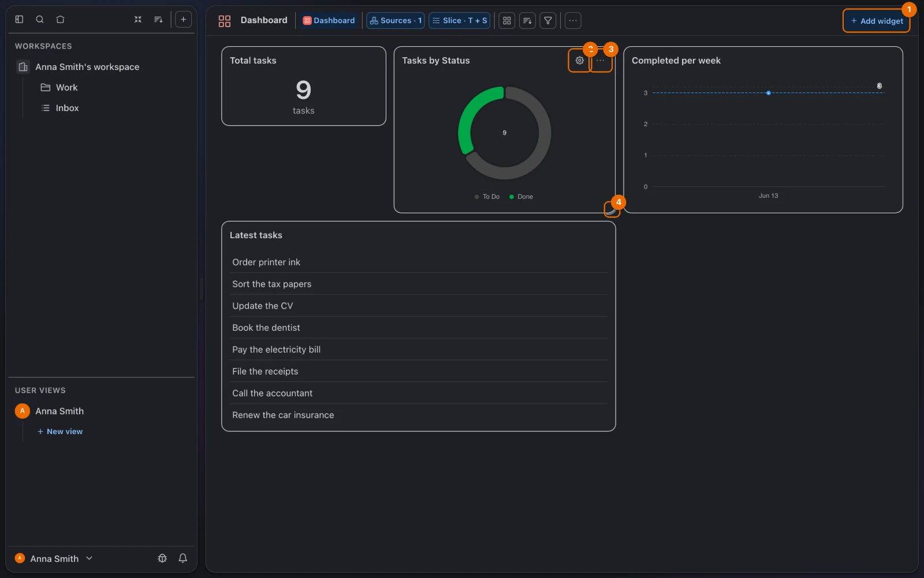Viewport: 924px width, 578px height.
Task: Open the Dashboard view chip
Action: 329,21
